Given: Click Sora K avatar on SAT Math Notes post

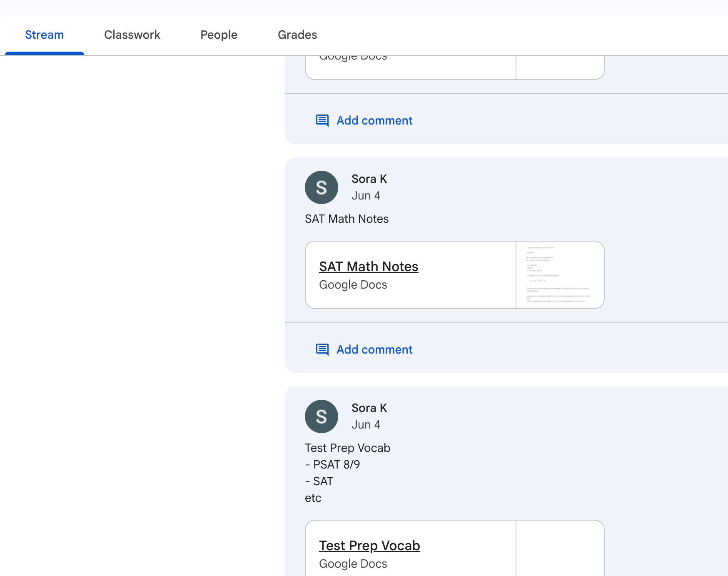Looking at the screenshot, I should (x=322, y=187).
